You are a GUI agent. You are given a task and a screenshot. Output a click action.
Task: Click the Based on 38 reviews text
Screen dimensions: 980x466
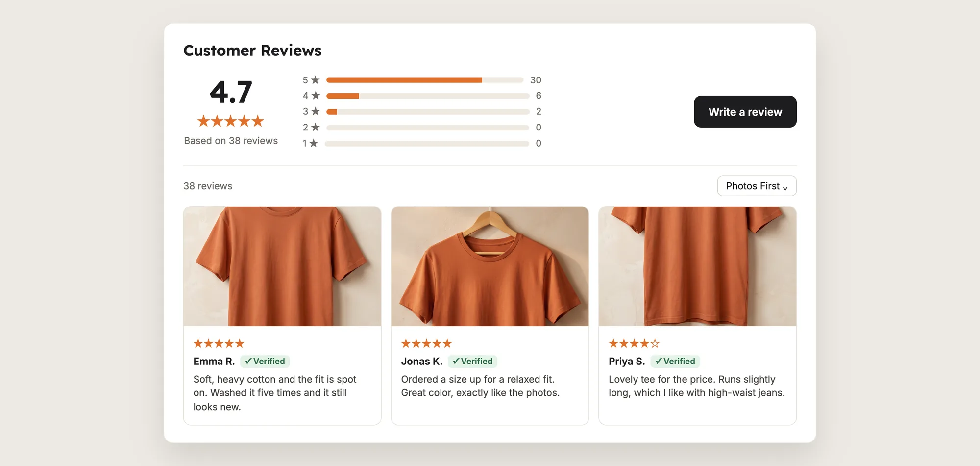[231, 141]
